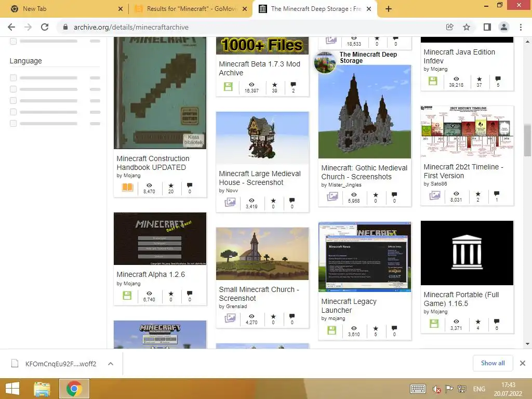
Task: Open the 2b2t history timeline thumbnail
Action: coord(467,131)
